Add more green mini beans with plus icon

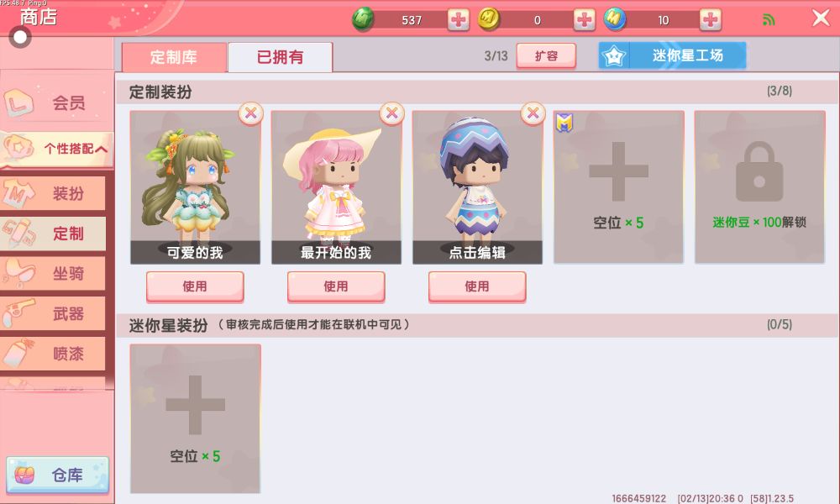click(458, 20)
